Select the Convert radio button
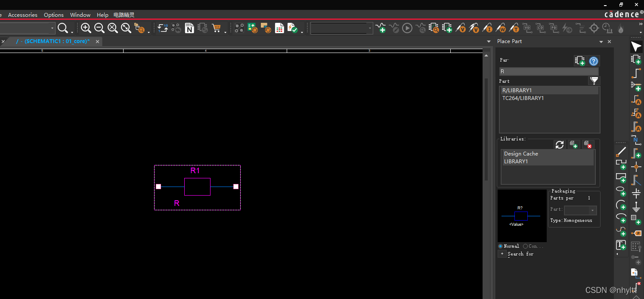 pos(526,246)
